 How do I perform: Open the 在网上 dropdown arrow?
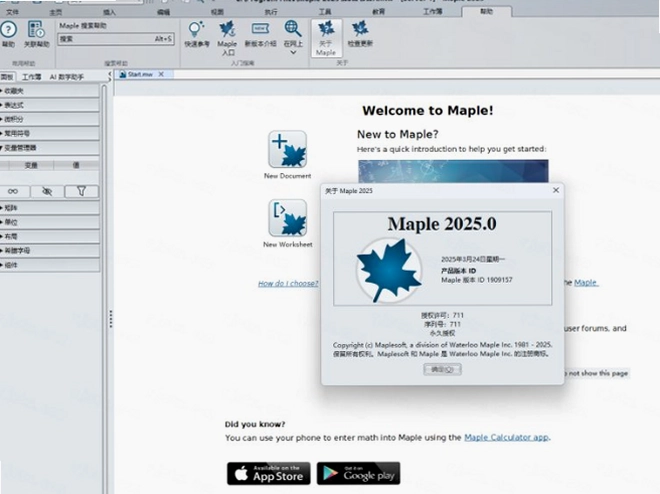click(x=293, y=53)
